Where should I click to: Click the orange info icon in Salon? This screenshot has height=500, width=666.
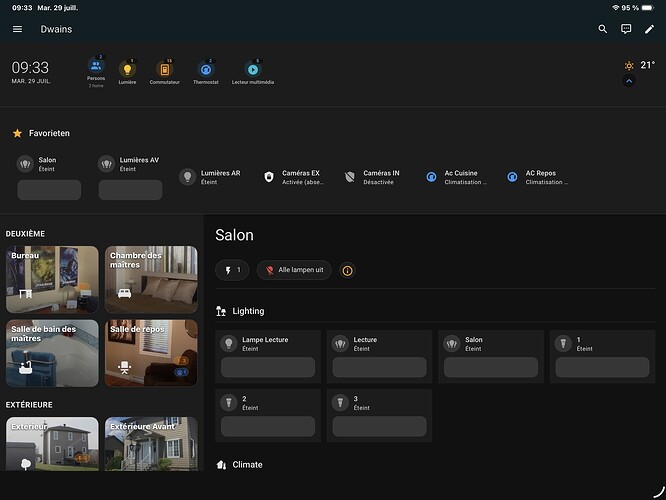[x=347, y=270]
